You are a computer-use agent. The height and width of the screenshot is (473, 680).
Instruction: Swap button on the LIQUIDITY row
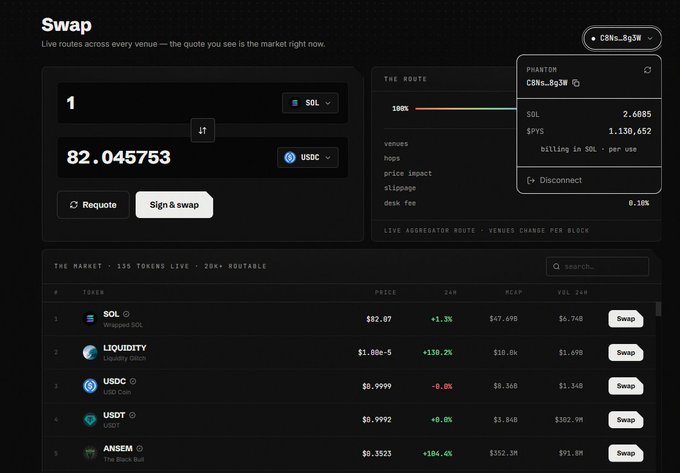click(625, 352)
